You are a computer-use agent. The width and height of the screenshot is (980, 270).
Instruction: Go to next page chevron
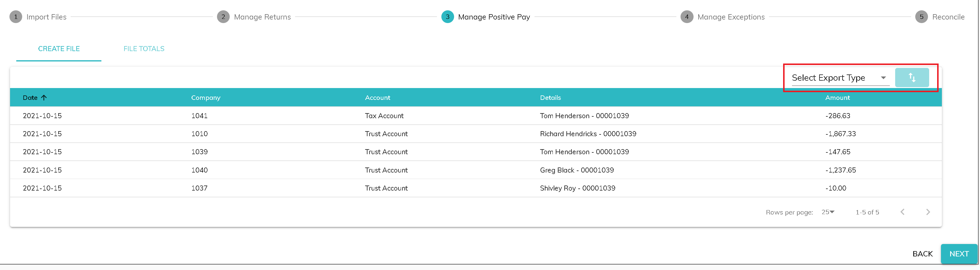tap(927, 212)
